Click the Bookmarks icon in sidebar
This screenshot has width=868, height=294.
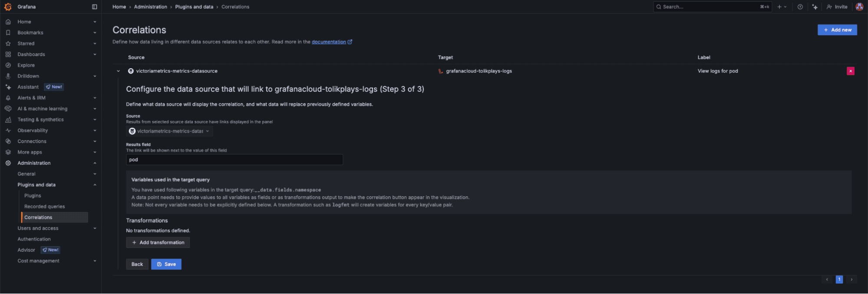8,33
